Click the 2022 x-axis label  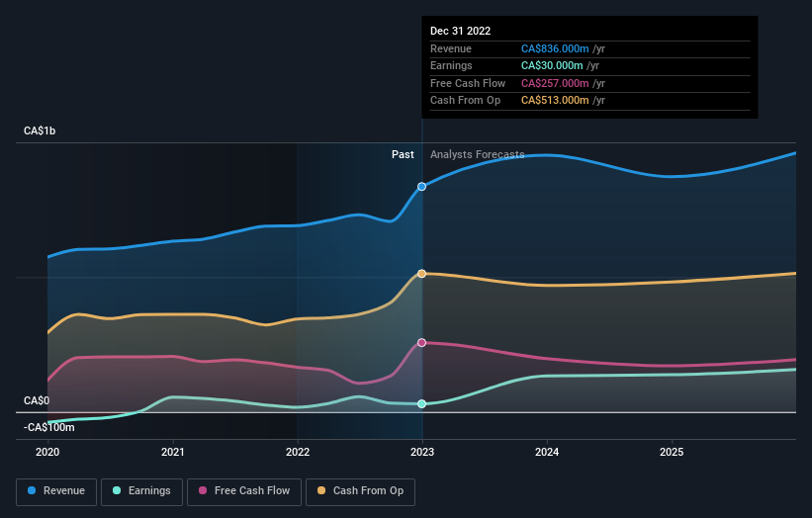[298, 452]
